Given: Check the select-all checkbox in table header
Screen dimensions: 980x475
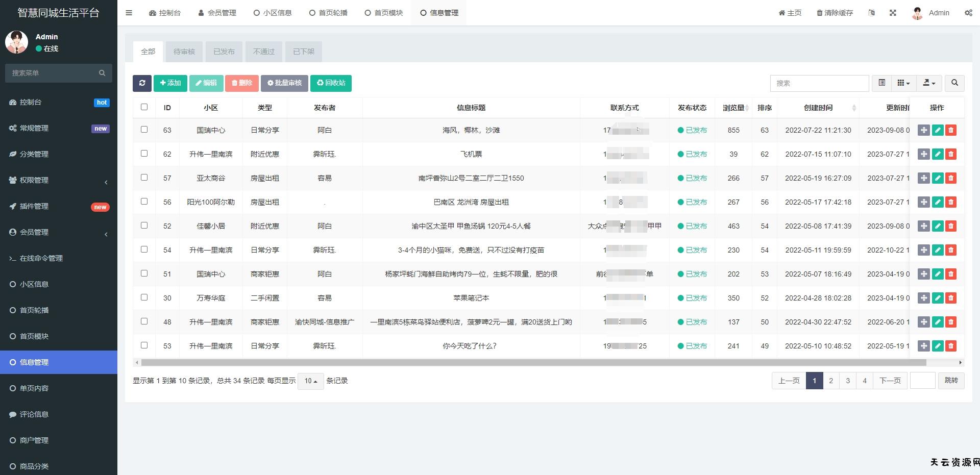Looking at the screenshot, I should (x=144, y=107).
